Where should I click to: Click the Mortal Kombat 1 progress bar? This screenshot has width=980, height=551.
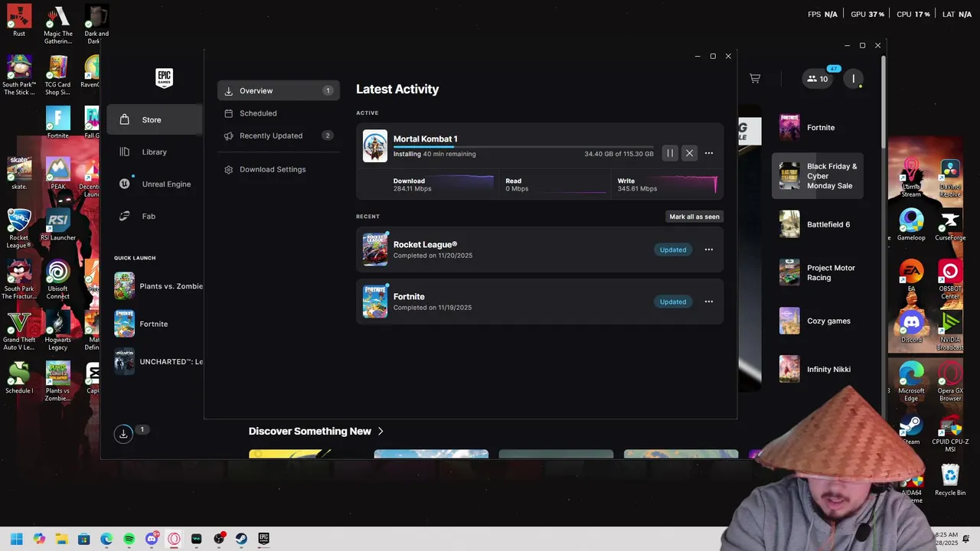[524, 146]
